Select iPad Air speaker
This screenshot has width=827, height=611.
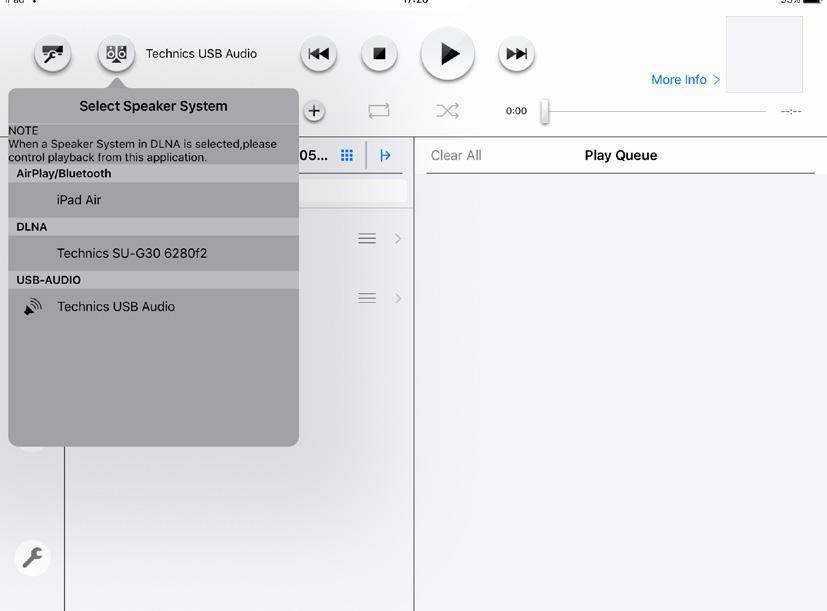(153, 200)
